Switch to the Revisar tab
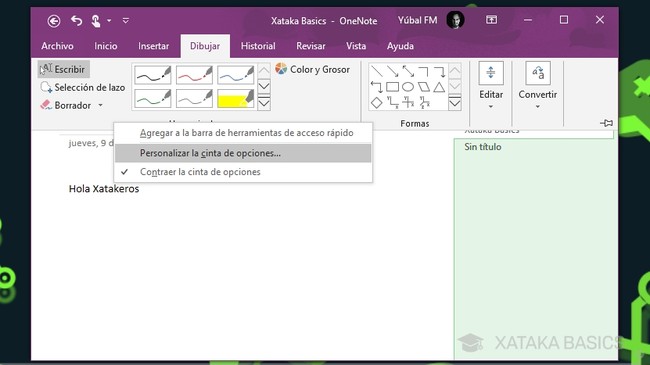Image resolution: width=650 pixels, height=365 pixels. (x=310, y=46)
